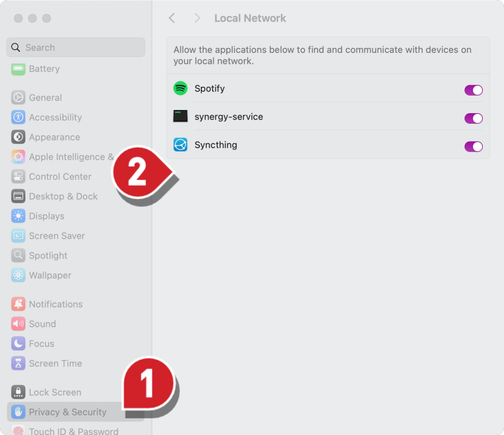Go forward using the right chevron

(x=197, y=18)
